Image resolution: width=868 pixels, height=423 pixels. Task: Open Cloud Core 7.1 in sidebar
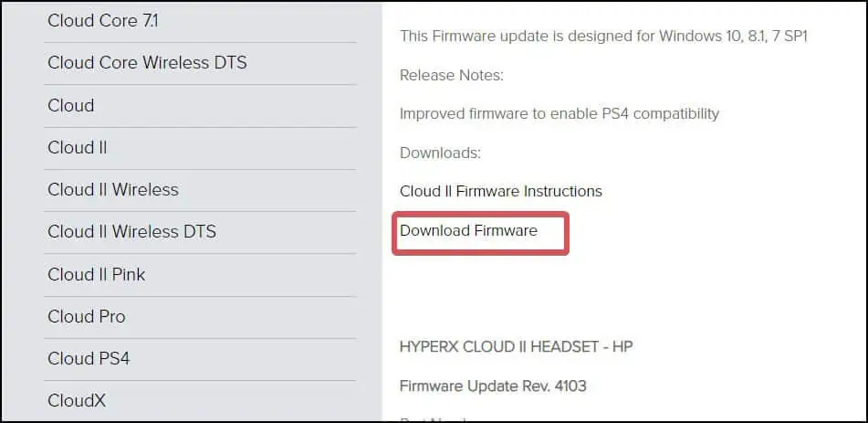tap(102, 20)
